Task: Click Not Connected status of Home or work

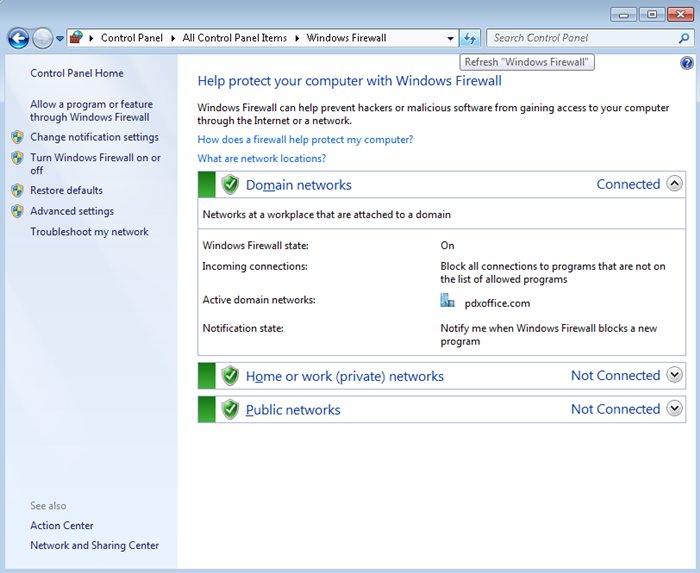Action: pos(615,375)
